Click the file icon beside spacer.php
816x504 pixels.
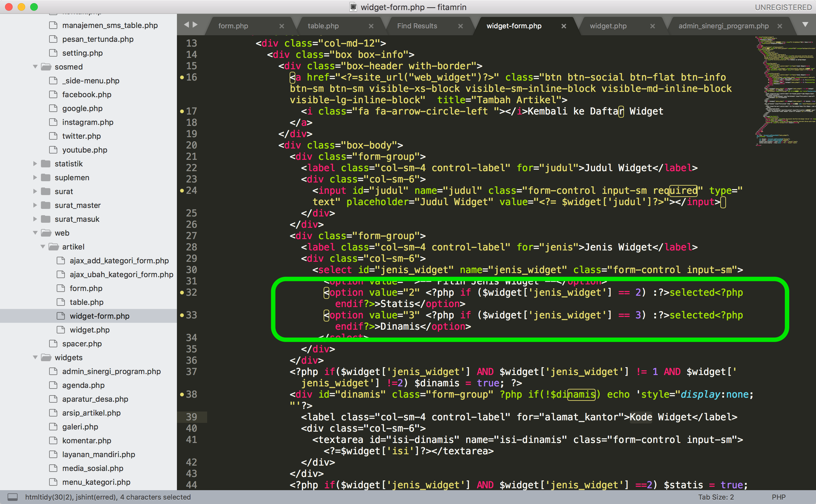point(53,343)
